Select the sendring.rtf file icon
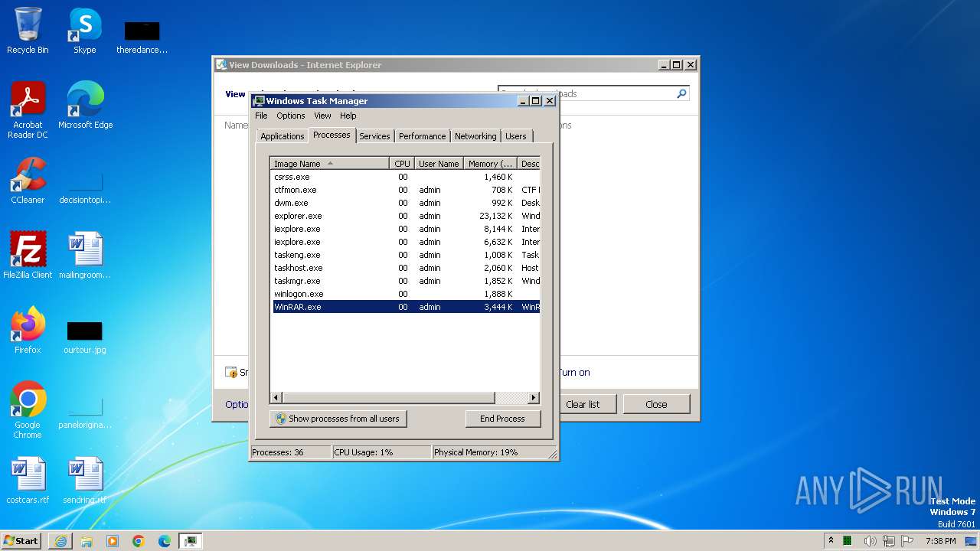Image resolution: width=980 pixels, height=551 pixels. [85, 481]
